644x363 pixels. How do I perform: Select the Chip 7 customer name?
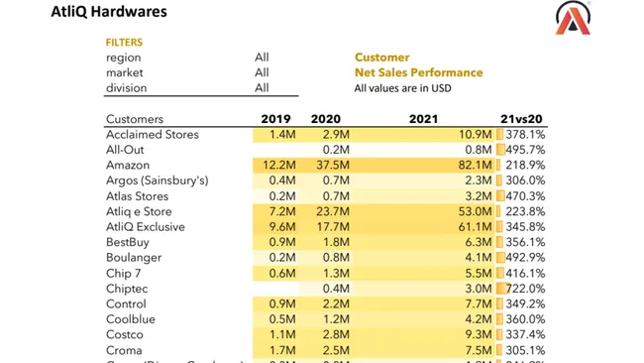(123, 274)
